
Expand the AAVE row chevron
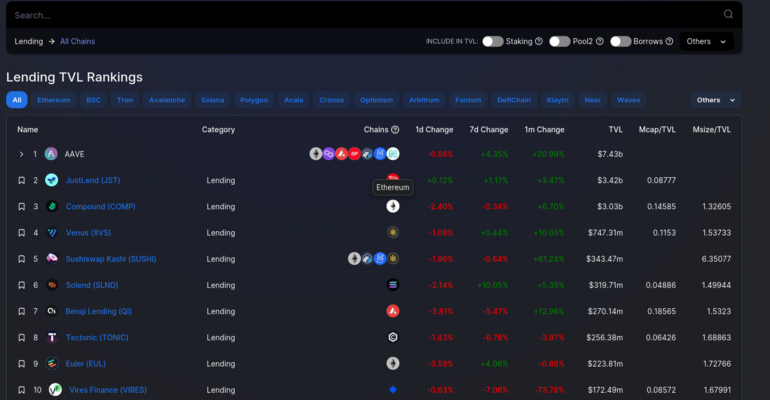tap(21, 154)
